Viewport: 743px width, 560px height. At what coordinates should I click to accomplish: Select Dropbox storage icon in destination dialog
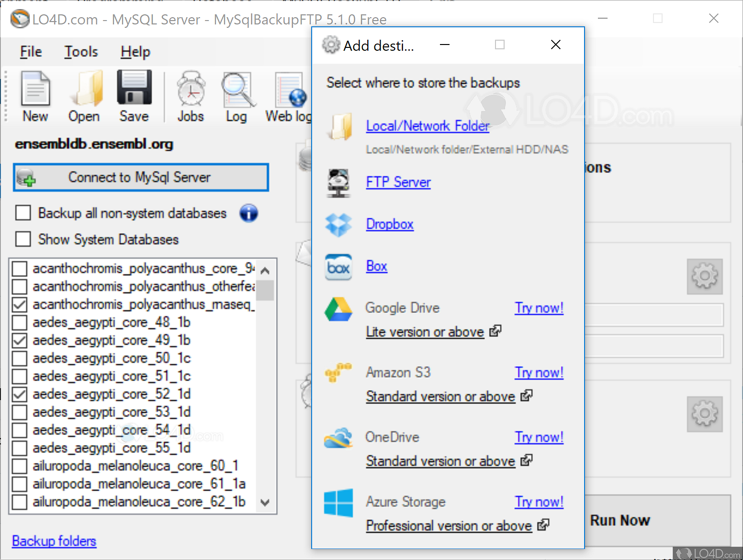click(338, 224)
